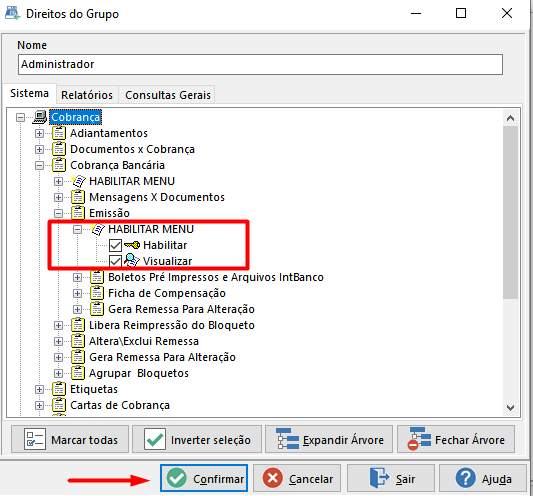
Task: Expand the Ficha de Compensação node
Action: click(78, 293)
